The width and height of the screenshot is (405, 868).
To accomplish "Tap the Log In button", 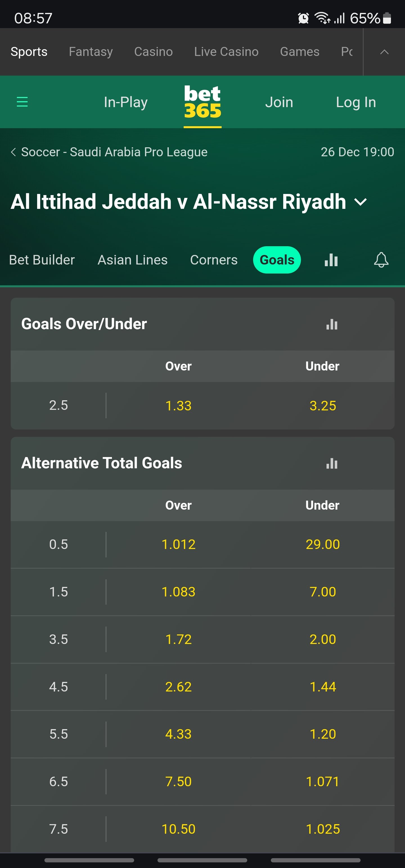I will 356,102.
